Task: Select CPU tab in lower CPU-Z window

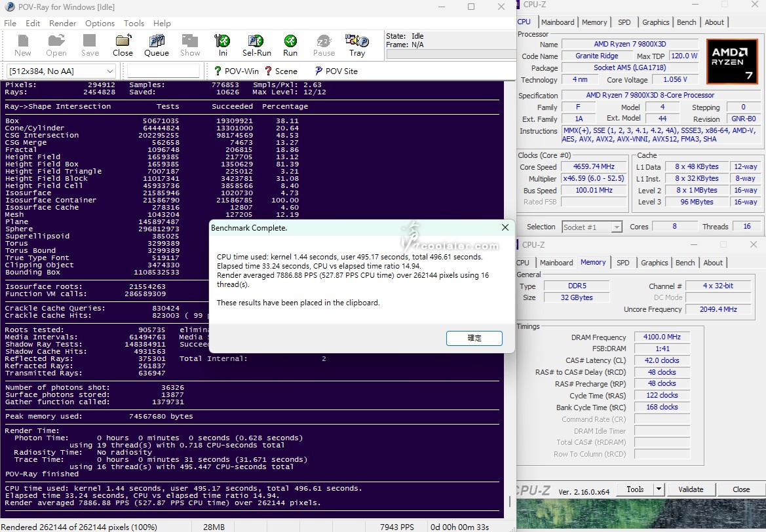Action: pos(523,263)
